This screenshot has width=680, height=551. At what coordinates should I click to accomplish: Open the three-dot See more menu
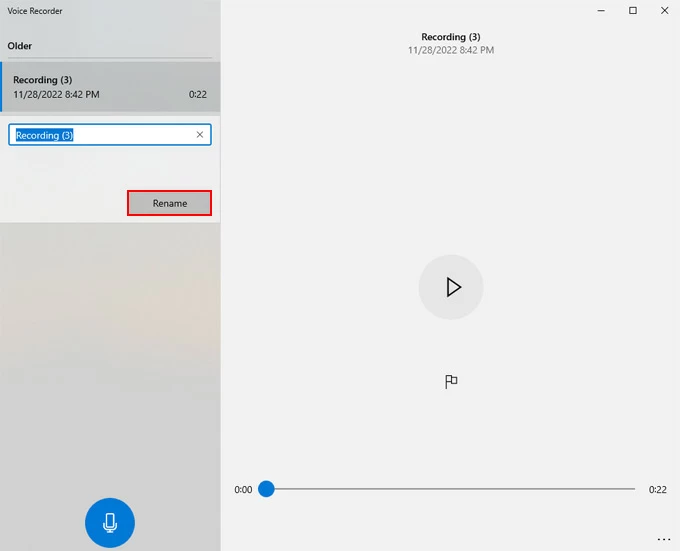click(x=663, y=540)
